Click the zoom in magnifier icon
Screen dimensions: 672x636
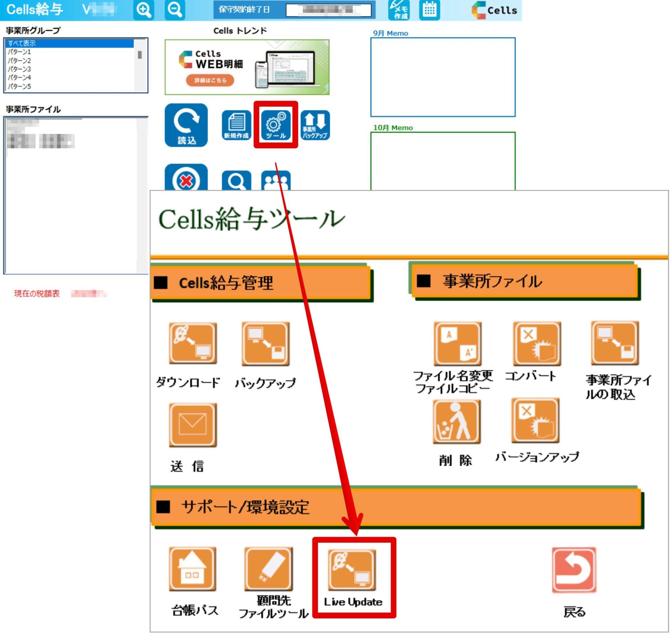pos(143,10)
